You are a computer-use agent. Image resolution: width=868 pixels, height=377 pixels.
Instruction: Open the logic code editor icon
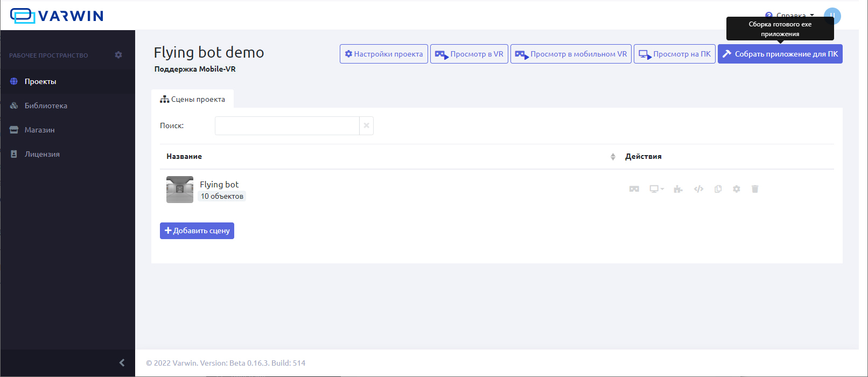[x=698, y=189]
